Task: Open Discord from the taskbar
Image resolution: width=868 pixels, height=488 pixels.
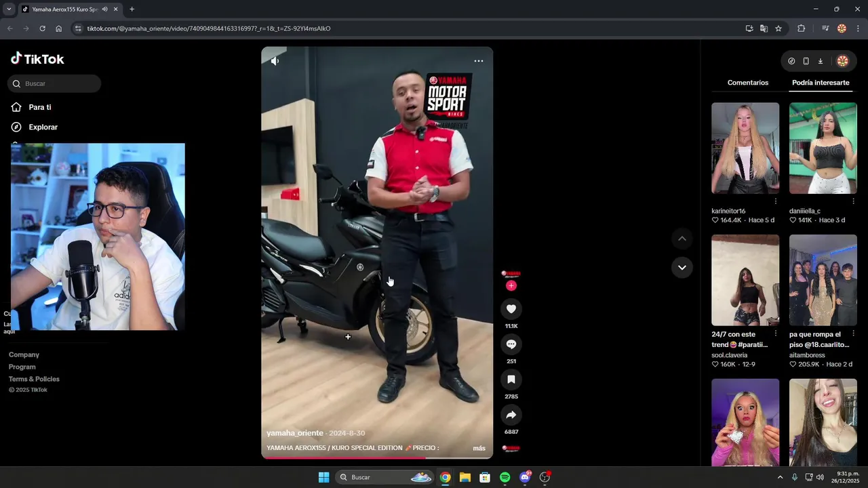Action: (x=525, y=477)
